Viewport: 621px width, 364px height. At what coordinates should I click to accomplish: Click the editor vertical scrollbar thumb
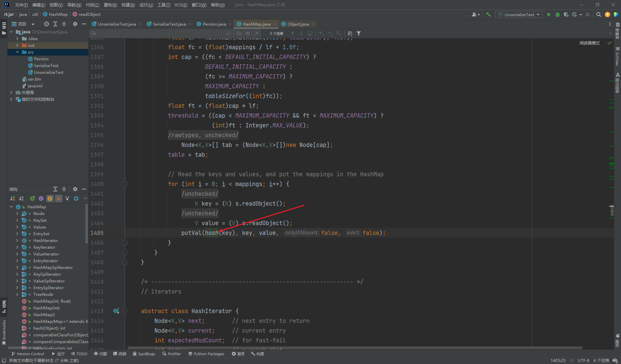pos(612,210)
